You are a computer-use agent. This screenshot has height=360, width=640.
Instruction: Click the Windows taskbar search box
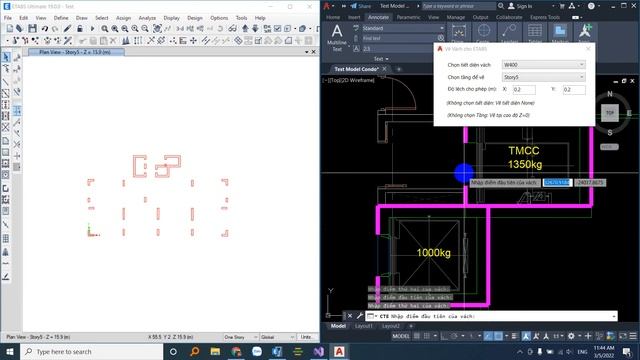tap(91, 351)
